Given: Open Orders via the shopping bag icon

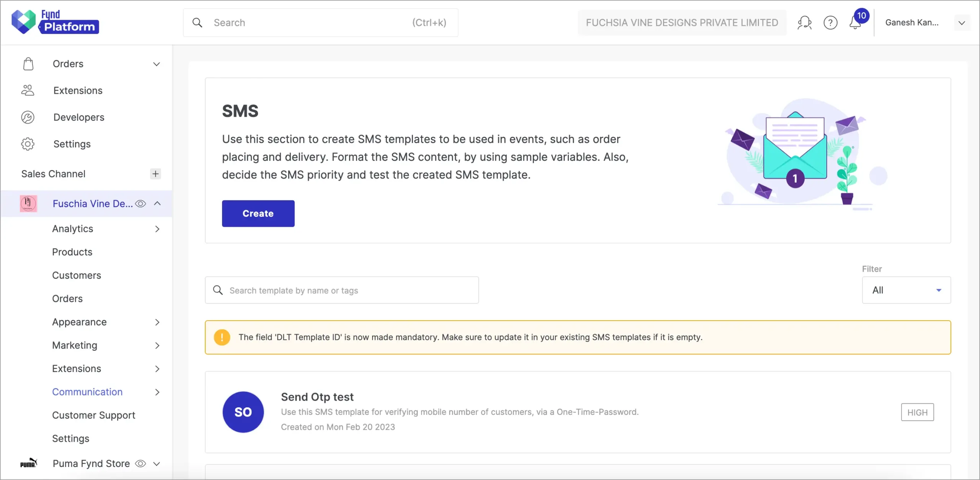Looking at the screenshot, I should (28, 64).
